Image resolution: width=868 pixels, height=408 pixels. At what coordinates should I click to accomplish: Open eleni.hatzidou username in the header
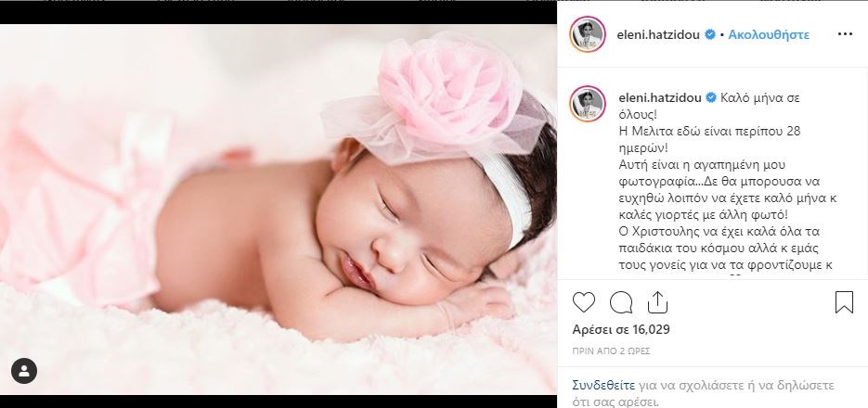click(x=659, y=35)
